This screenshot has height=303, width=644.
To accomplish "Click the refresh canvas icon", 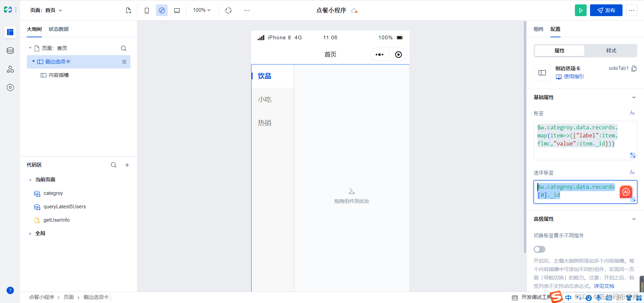I will [228, 10].
